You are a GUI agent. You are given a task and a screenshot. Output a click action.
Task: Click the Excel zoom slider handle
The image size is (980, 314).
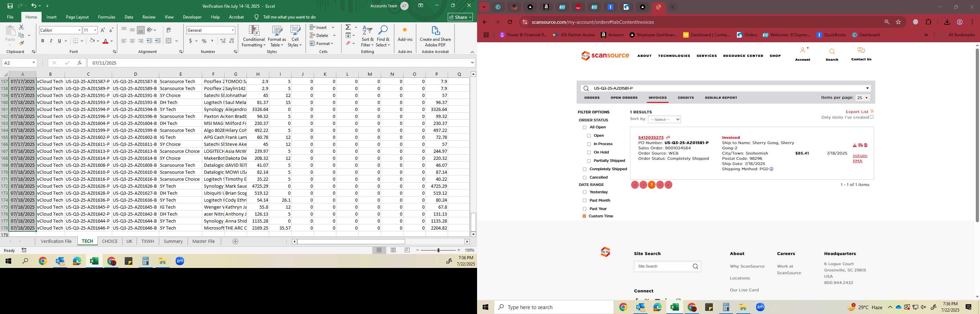pos(438,250)
